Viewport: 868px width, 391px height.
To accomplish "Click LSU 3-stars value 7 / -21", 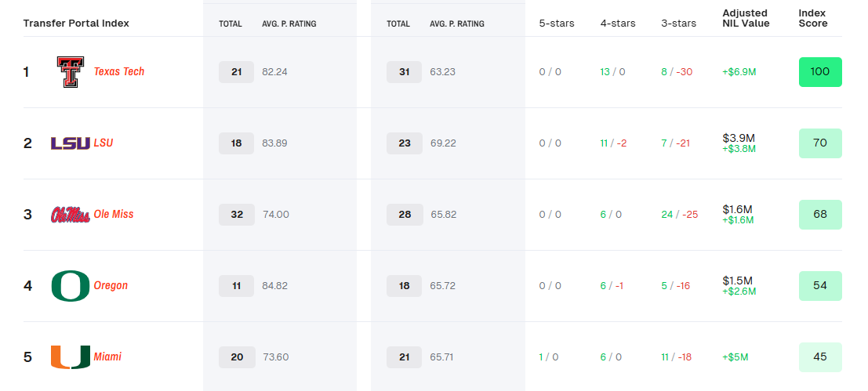I will click(675, 143).
